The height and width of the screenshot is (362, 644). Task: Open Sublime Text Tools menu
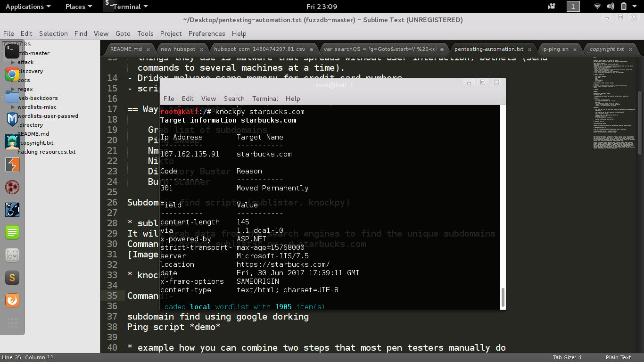point(145,33)
